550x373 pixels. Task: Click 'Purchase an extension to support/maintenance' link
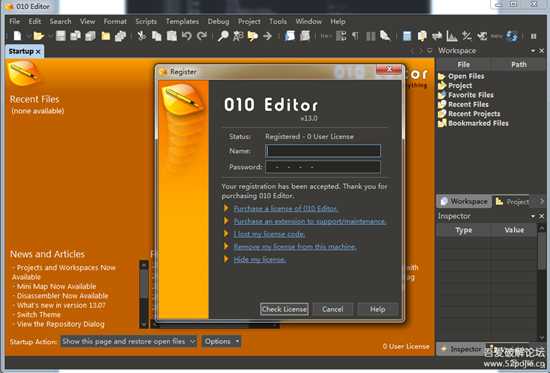point(310,221)
